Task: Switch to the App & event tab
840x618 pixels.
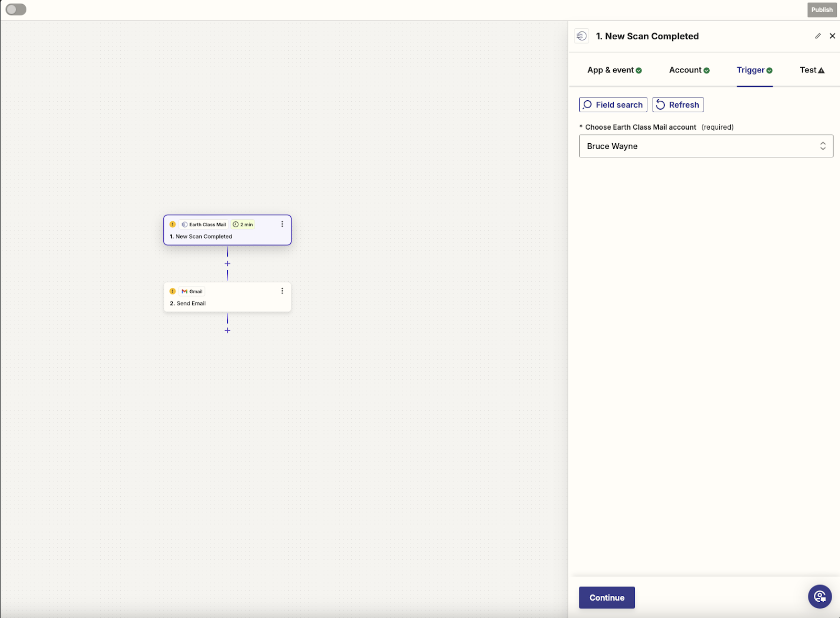Action: pyautogui.click(x=614, y=70)
